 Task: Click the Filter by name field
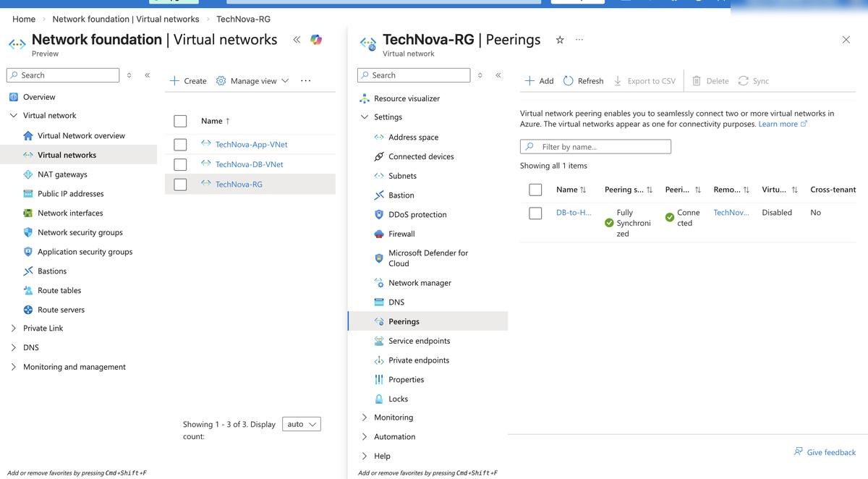pyautogui.click(x=595, y=147)
